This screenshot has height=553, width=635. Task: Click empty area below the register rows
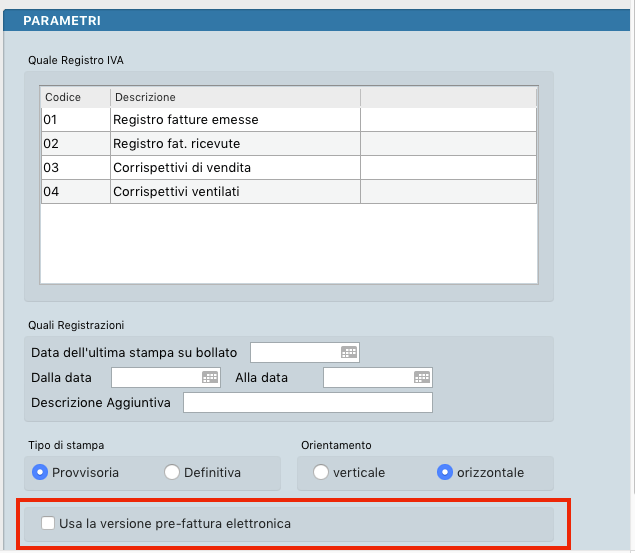click(x=288, y=245)
